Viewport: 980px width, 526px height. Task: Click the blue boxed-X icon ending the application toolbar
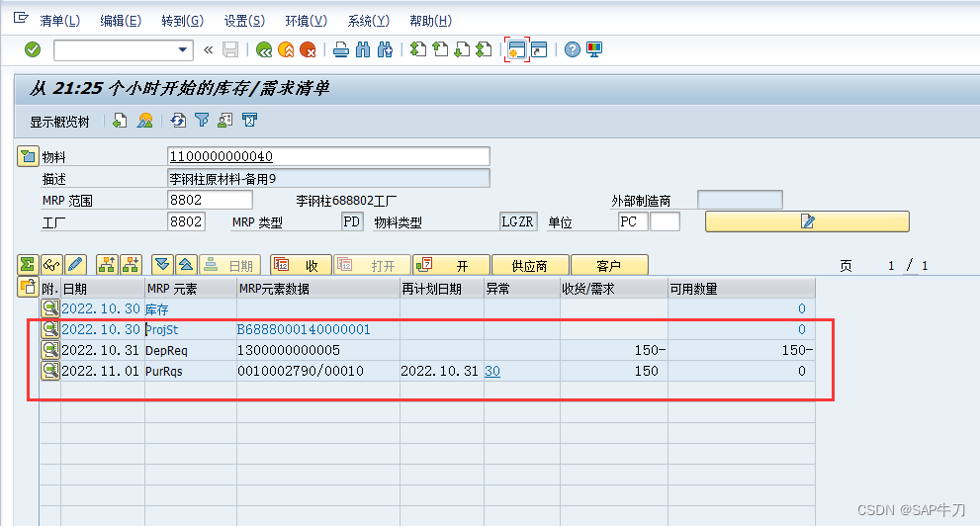point(249,121)
